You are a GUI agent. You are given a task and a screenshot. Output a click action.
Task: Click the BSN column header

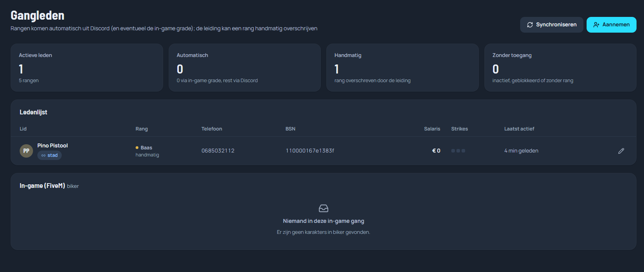coord(290,129)
